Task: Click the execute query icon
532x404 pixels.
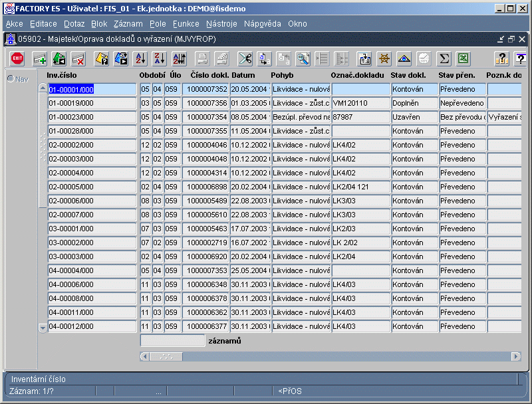Action: coord(121,58)
